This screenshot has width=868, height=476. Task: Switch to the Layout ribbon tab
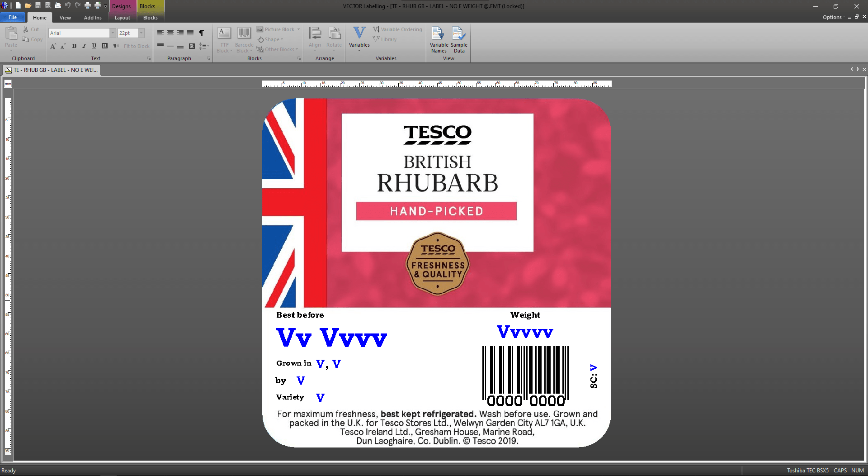(x=122, y=18)
